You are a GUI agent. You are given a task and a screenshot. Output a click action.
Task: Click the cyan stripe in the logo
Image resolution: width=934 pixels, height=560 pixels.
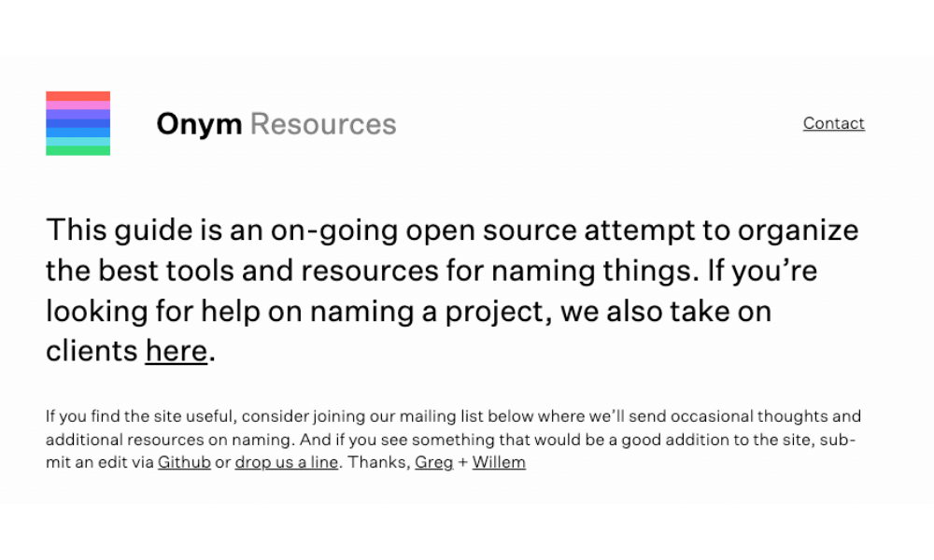pyautogui.click(x=78, y=141)
